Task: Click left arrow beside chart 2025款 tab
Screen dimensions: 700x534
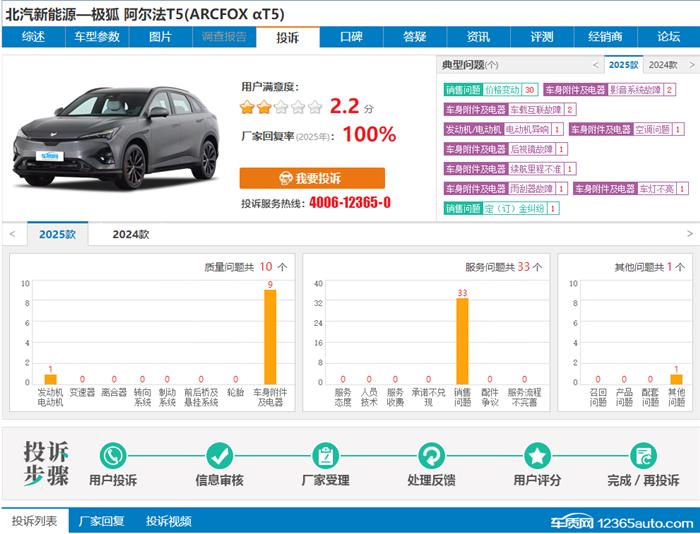Action: [x=12, y=234]
